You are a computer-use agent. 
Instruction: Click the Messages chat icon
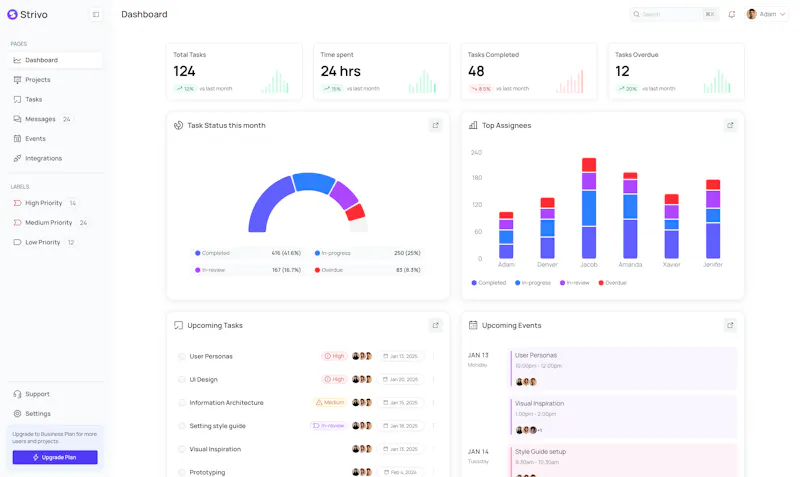(17, 119)
